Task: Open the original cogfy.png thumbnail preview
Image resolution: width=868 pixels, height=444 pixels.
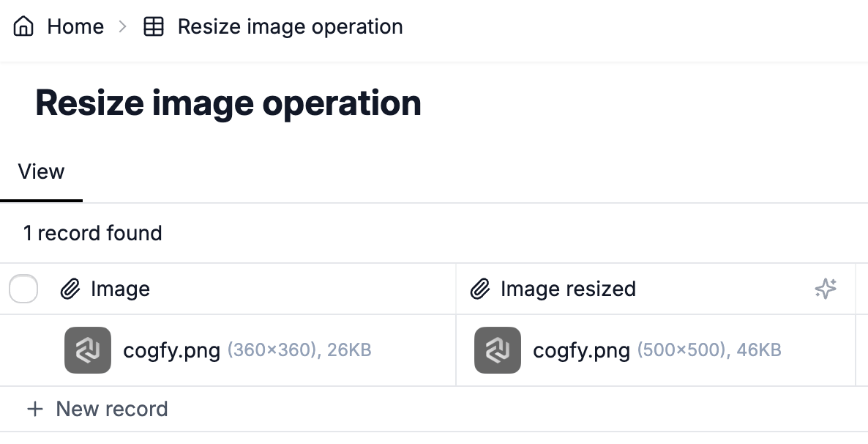Action: [x=88, y=350]
